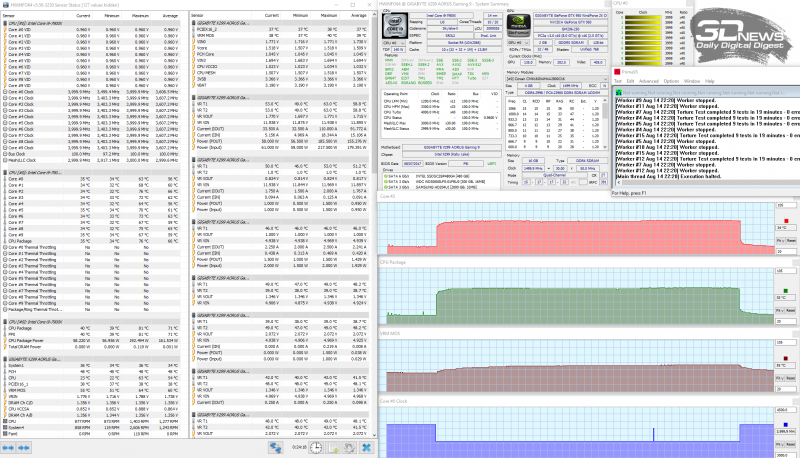Click the Average column header in right panel
Viewport: 800px width, 458px height.
point(359,16)
